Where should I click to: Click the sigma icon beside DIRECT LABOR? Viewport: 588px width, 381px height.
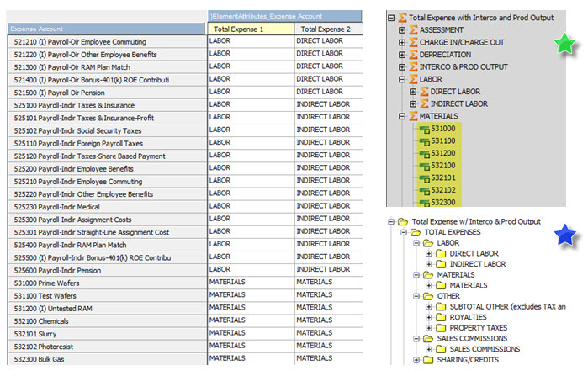[424, 92]
